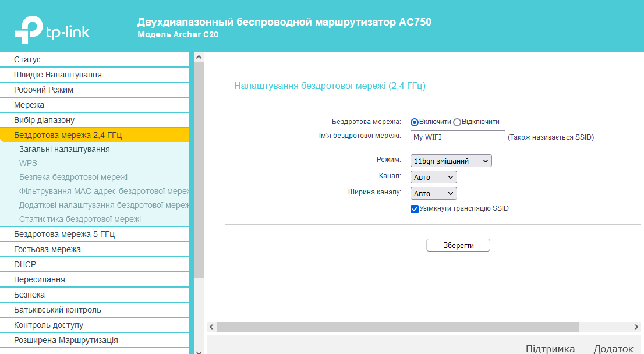644x354 pixels.
Task: Click the tp-link logo
Action: point(52,30)
